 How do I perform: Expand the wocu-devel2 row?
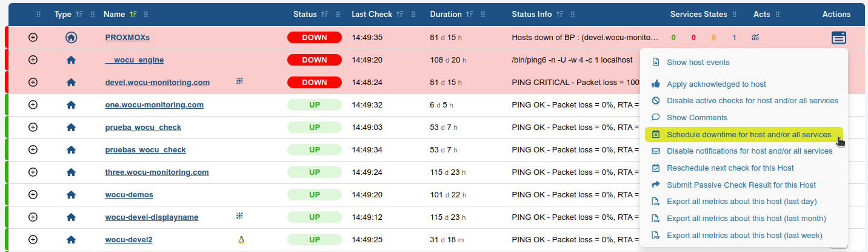(x=33, y=240)
